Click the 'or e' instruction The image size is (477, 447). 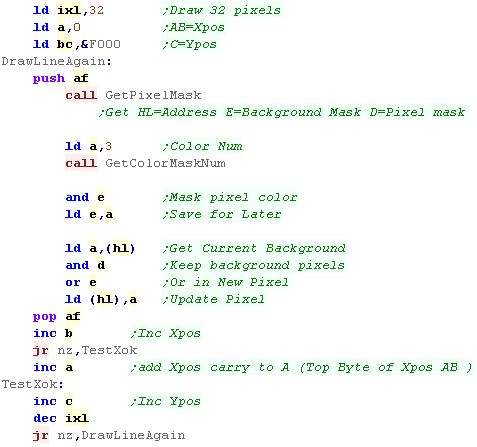click(81, 283)
